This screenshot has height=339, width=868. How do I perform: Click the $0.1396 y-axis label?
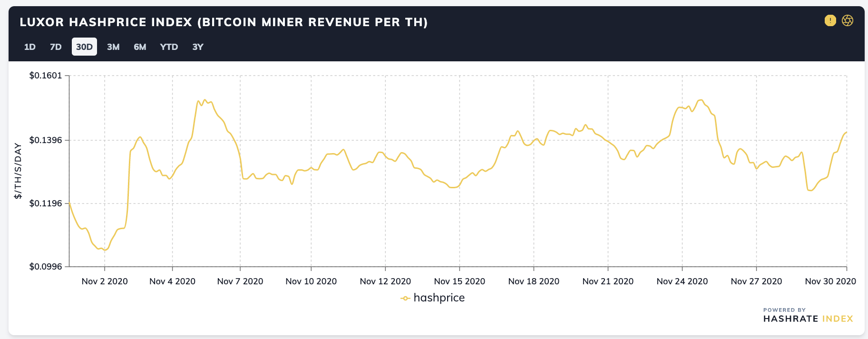pos(46,140)
